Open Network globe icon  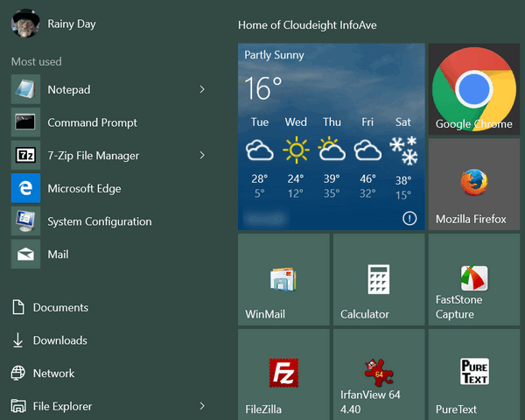point(18,373)
